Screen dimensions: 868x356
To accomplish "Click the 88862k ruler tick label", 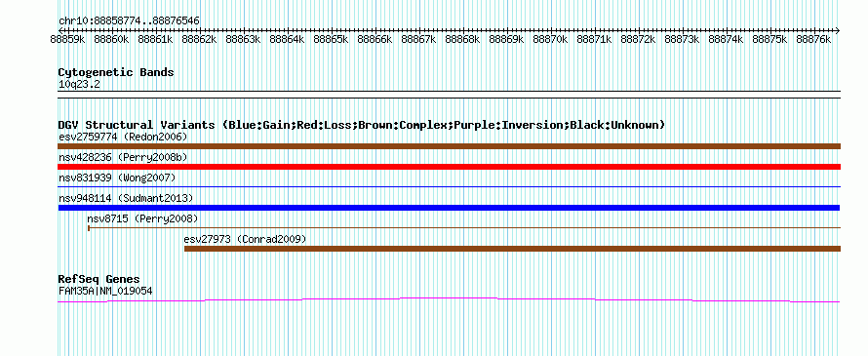I will pyautogui.click(x=199, y=39).
